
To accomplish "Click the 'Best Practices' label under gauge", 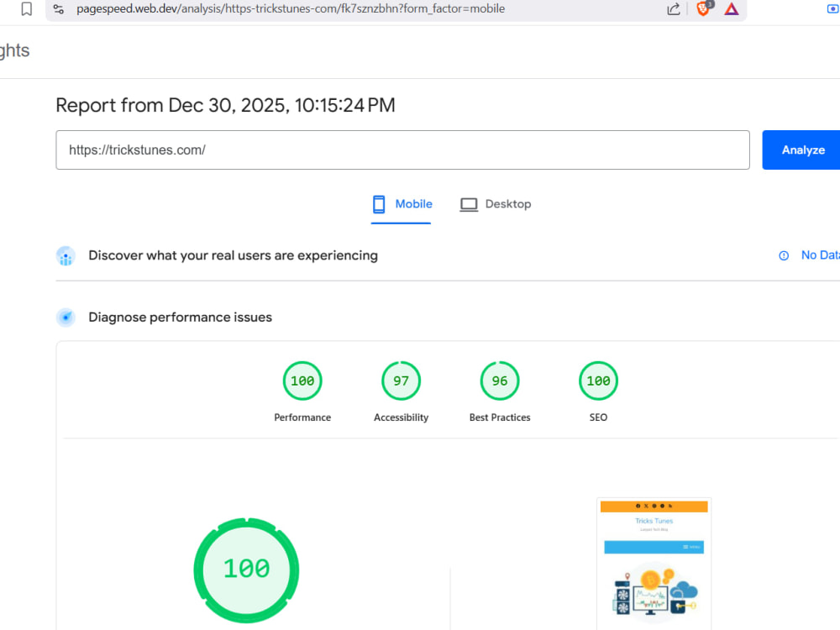I will [500, 417].
